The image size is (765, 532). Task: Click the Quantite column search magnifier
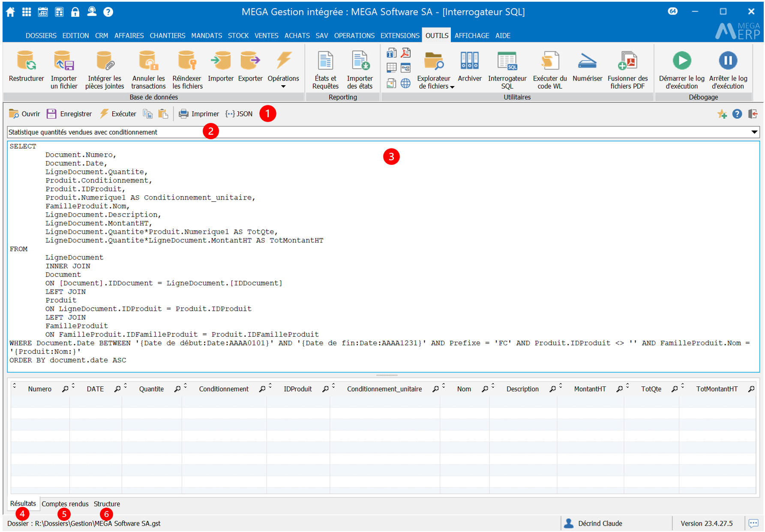click(x=177, y=389)
